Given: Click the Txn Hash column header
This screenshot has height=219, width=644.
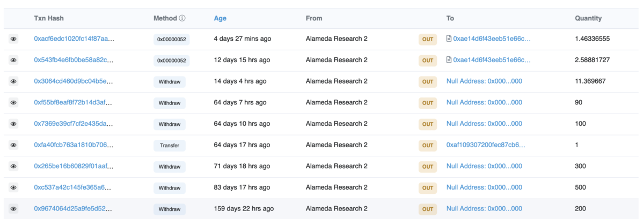Looking at the screenshot, I should (49, 18).
